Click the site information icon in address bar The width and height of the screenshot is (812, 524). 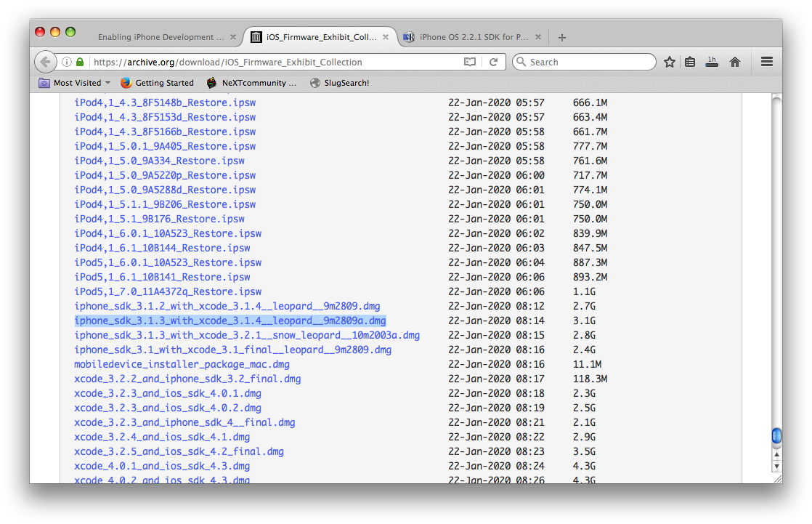coord(67,63)
